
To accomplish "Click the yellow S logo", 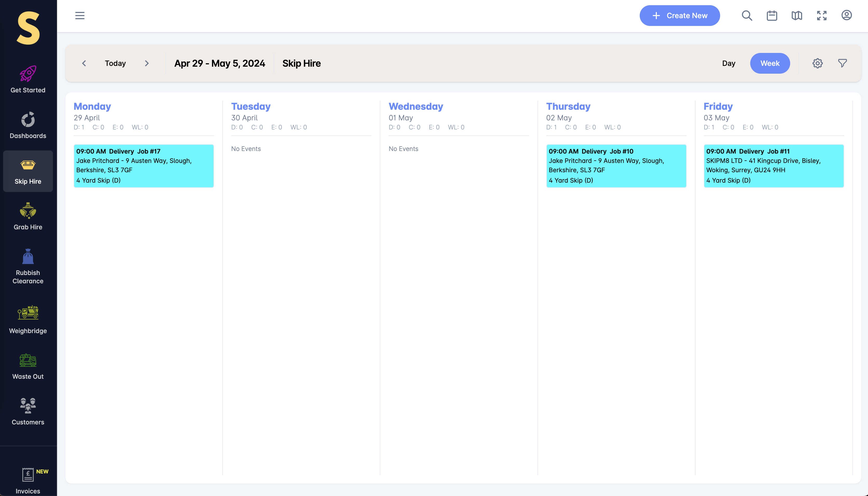I will (28, 28).
